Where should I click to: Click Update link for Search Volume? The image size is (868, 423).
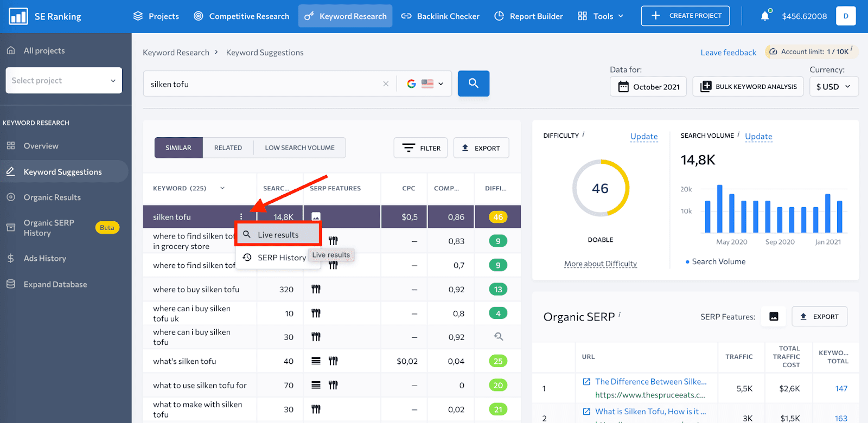[x=758, y=136]
